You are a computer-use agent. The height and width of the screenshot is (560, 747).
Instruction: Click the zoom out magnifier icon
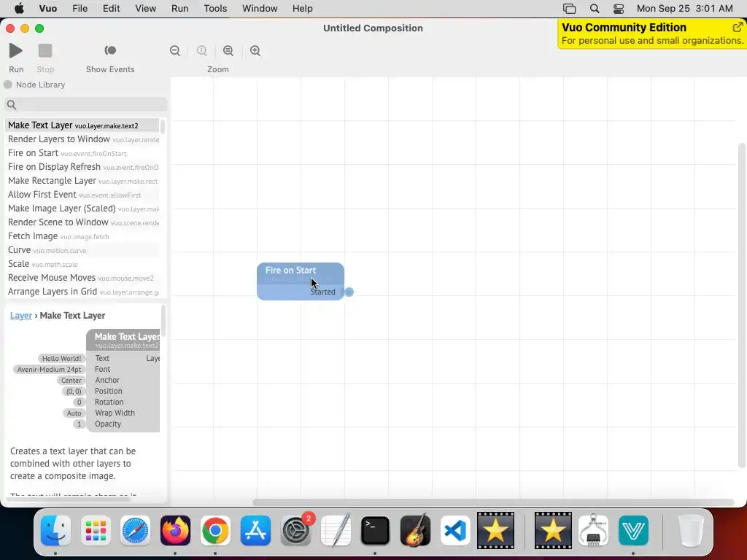tap(175, 50)
